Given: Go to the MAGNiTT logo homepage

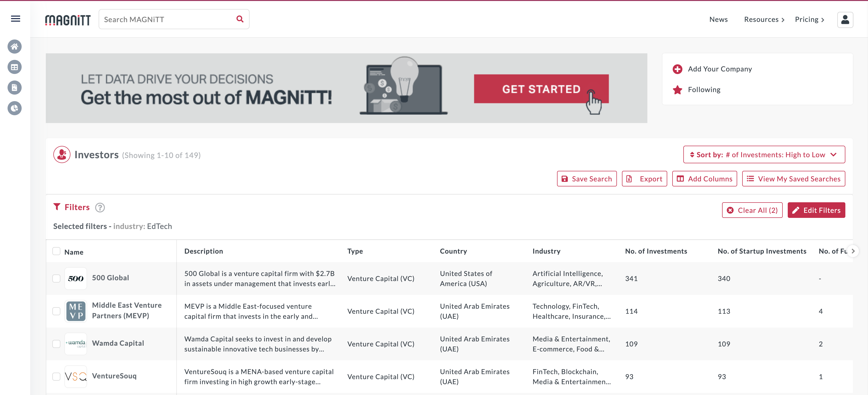Looking at the screenshot, I should click(68, 20).
